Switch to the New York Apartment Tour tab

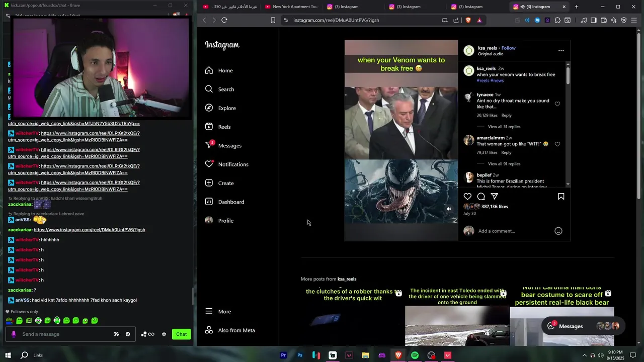pos(291,7)
